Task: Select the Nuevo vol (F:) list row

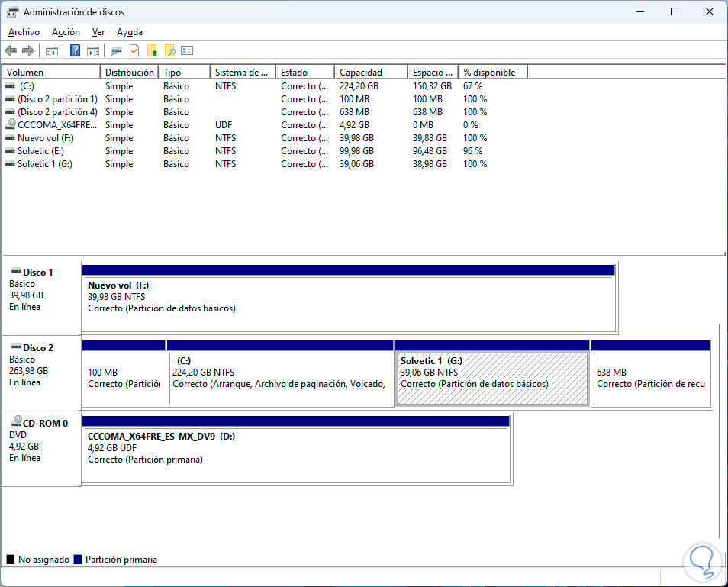Action: coord(265,138)
